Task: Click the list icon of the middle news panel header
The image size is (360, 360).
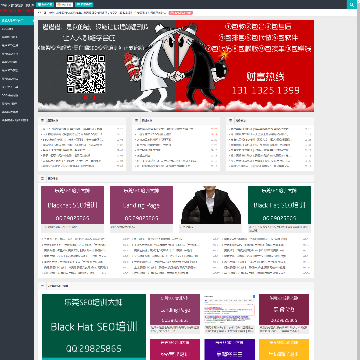Action: (136, 120)
